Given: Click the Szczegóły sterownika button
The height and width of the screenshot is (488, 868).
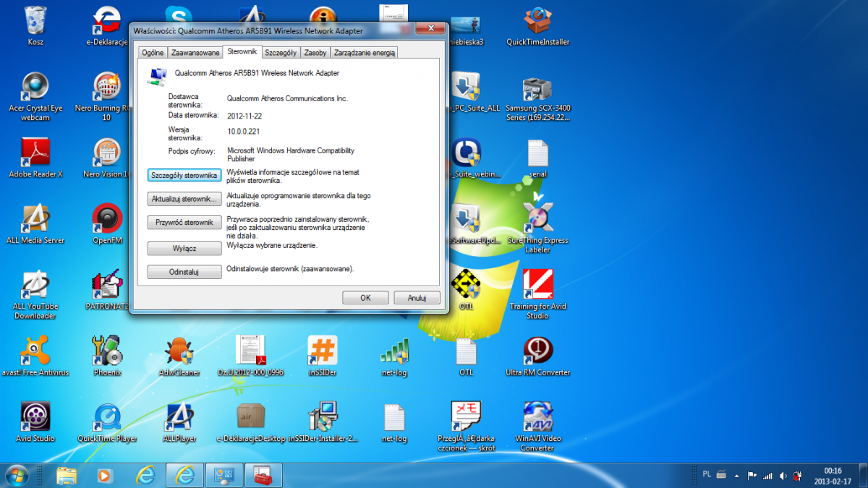Looking at the screenshot, I should [184, 176].
